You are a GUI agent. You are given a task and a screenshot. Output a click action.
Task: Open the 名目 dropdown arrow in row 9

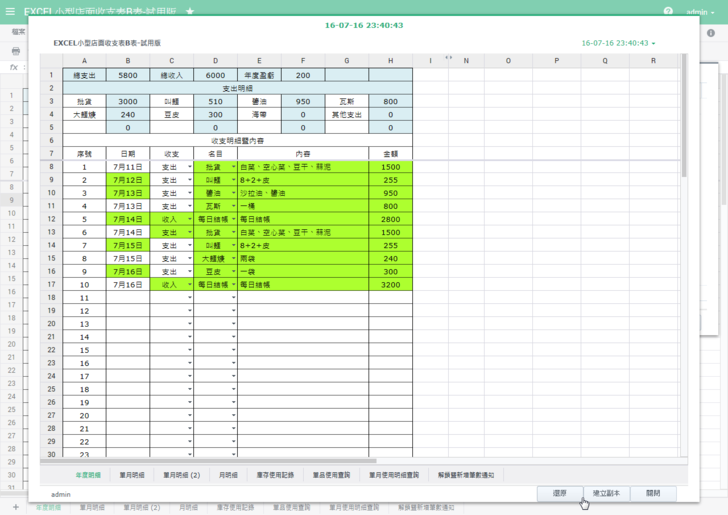coord(234,180)
